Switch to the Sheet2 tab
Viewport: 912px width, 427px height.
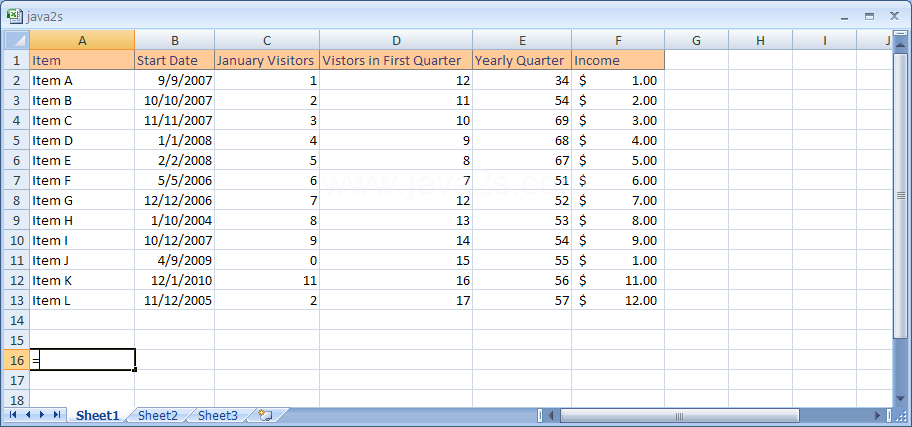click(158, 415)
